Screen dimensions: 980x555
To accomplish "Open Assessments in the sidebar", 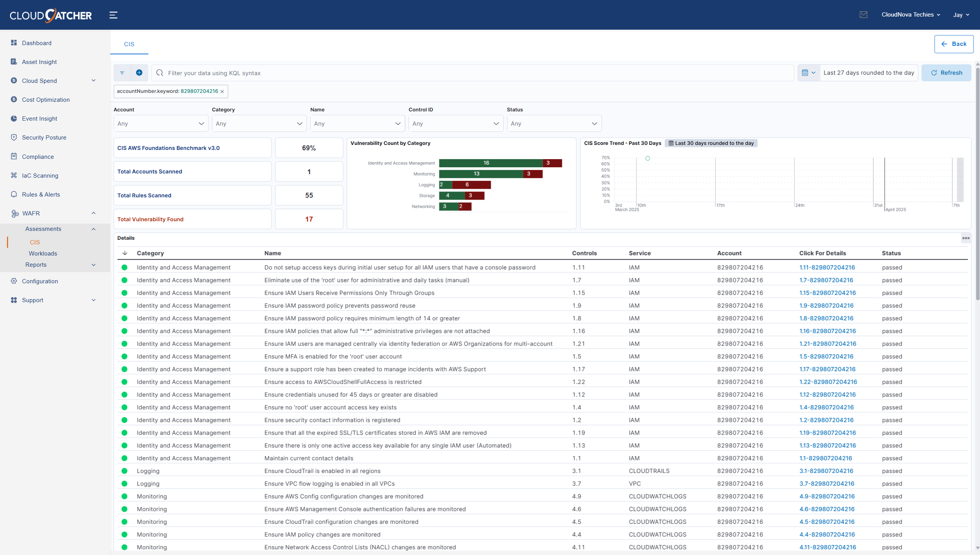I will tap(43, 229).
